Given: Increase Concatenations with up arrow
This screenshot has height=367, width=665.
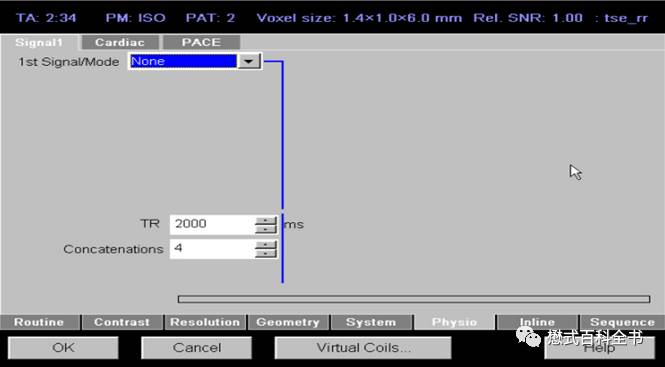Looking at the screenshot, I should pos(266,244).
